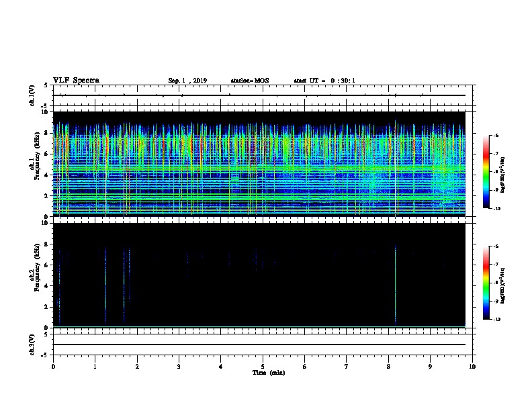532x411 pixels.
Task: Click the "ch.3(V)" waveform axis label
Action: [x=32, y=345]
